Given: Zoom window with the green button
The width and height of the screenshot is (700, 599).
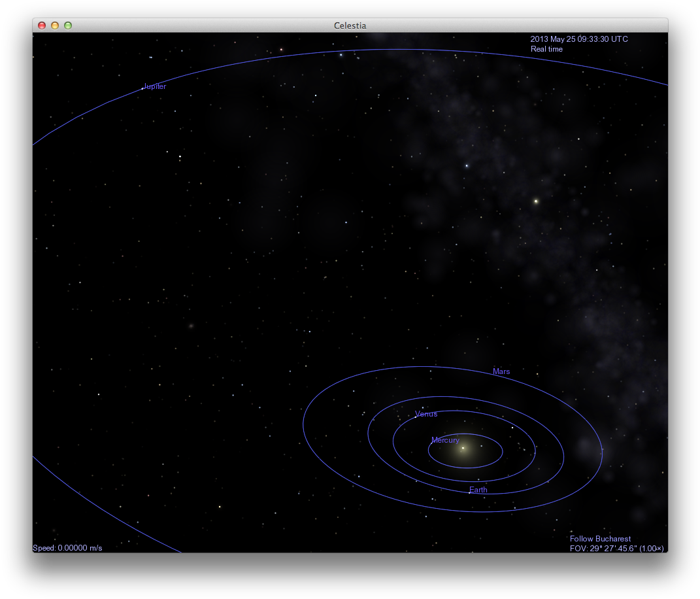Looking at the screenshot, I should click(x=68, y=26).
